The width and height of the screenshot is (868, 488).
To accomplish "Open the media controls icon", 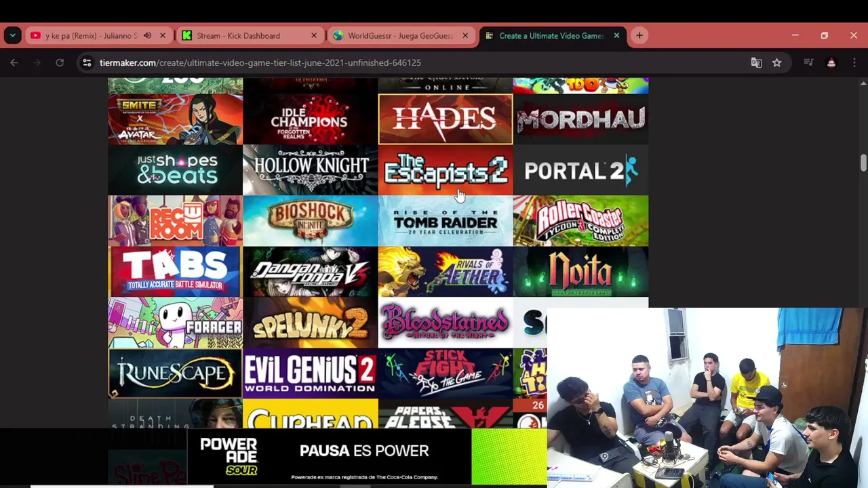I will coord(808,62).
